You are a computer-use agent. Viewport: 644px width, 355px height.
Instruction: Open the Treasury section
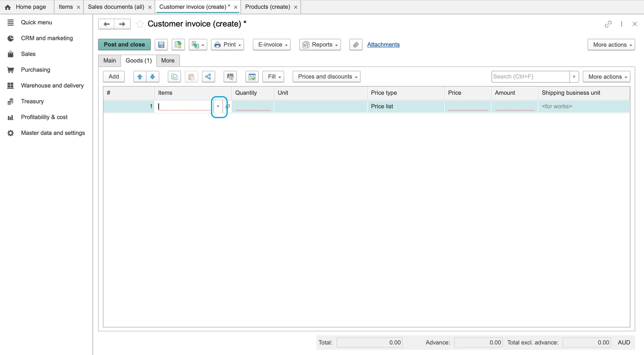click(33, 101)
